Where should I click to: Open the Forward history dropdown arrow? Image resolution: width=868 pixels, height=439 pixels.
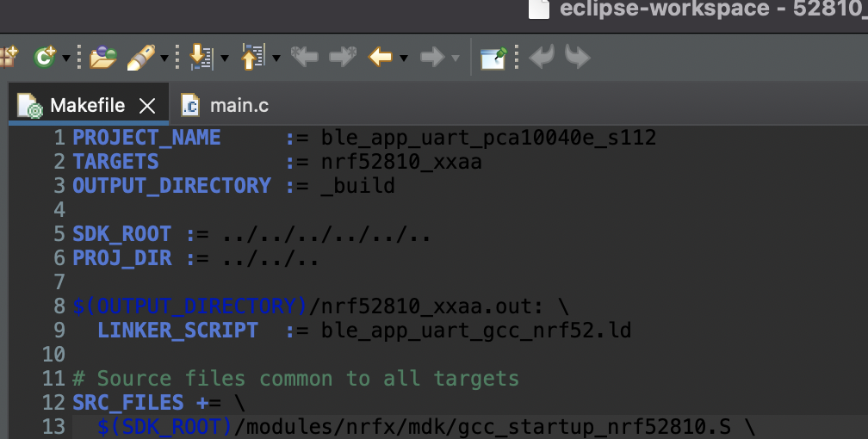point(456,59)
